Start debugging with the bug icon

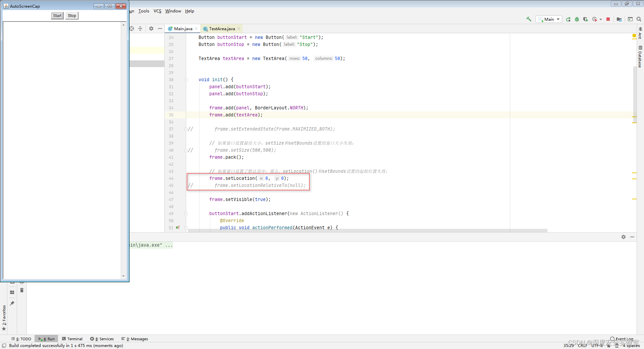click(x=577, y=19)
